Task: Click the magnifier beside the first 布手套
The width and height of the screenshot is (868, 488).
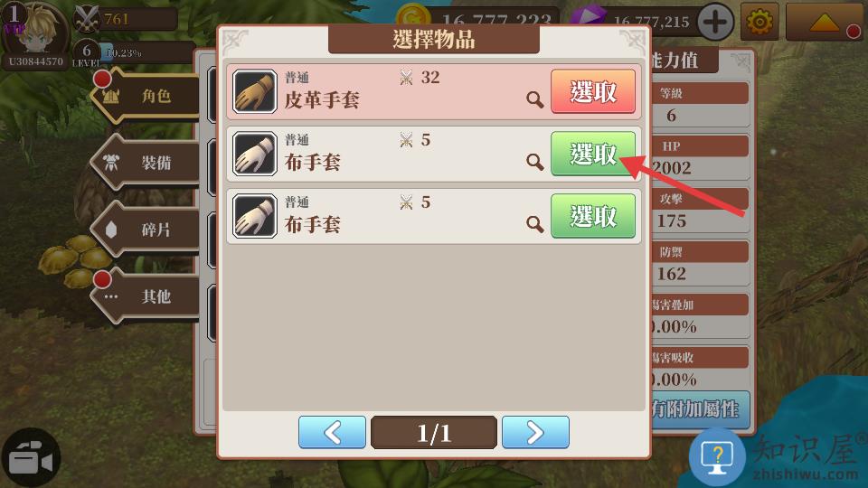Action: [x=534, y=162]
